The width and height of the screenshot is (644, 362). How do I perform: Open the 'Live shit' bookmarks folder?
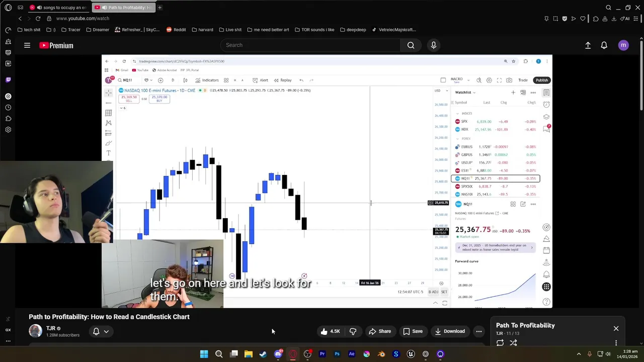pos(230,30)
